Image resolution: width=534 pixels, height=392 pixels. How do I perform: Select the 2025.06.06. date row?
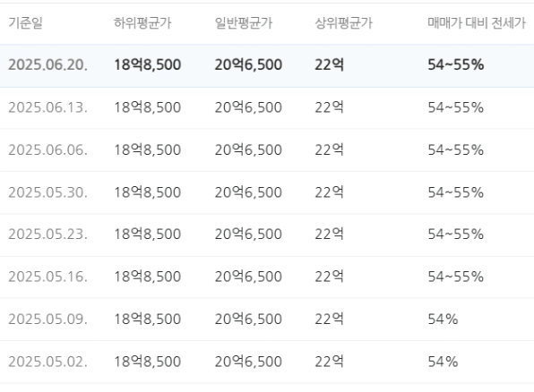(x=267, y=150)
